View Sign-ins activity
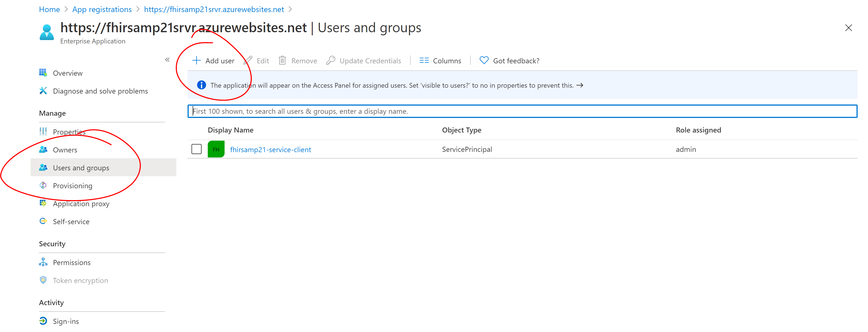The image size is (868, 332). click(x=66, y=321)
